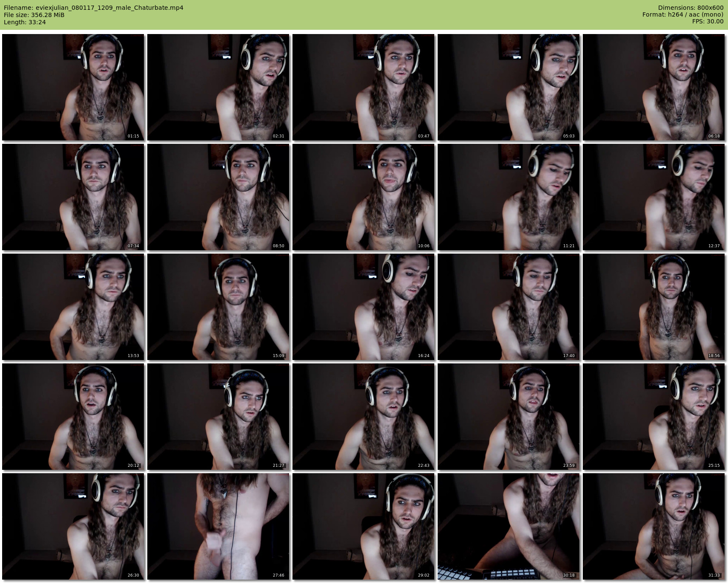
Task: Click the 13:53 frame thumbnail
Action: (73, 307)
